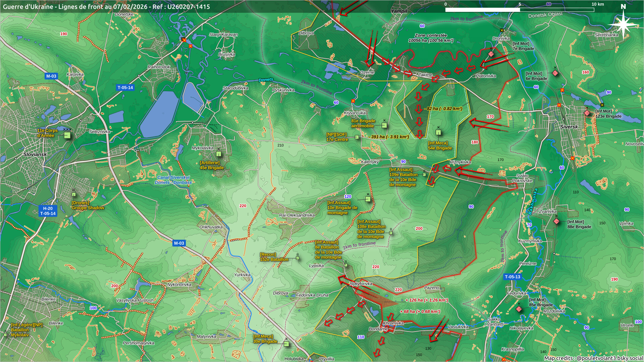Click the Siversk town label
This screenshot has height=362, width=644.
pos(569,127)
